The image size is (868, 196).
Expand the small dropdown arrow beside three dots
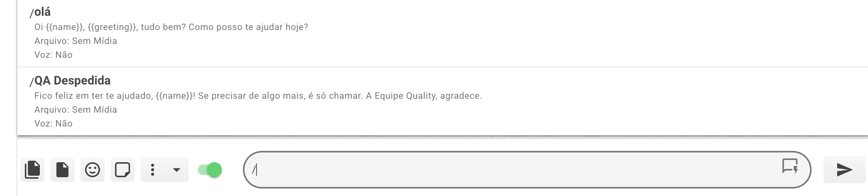coord(176,170)
